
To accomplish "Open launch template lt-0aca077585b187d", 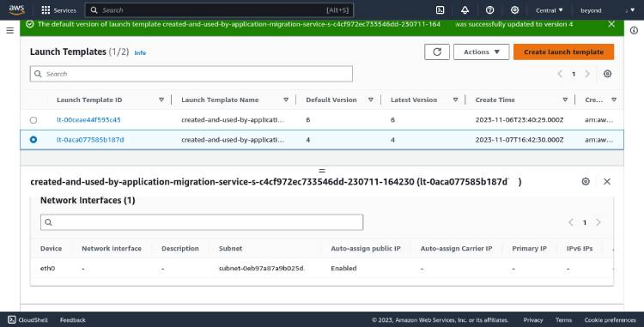I will [x=90, y=140].
